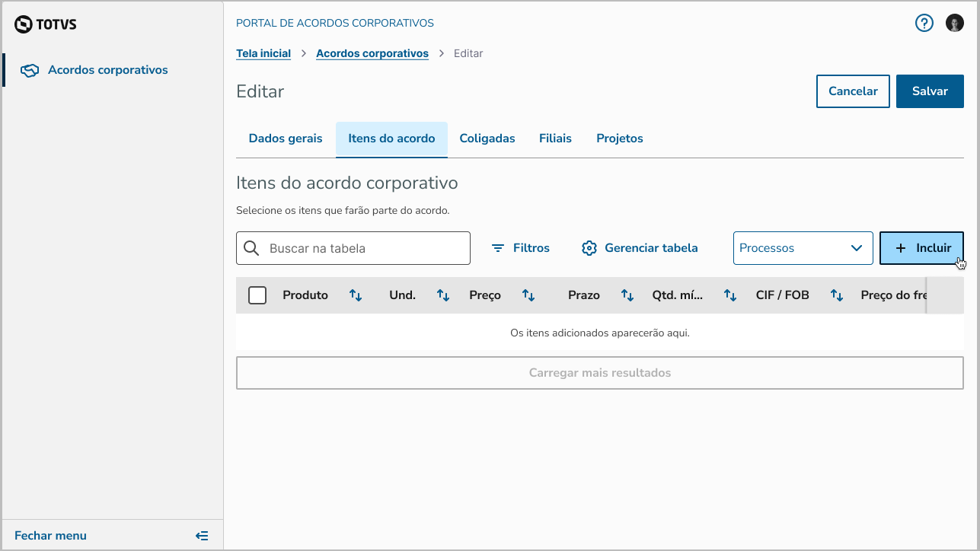
Task: Sort table by Prazo column
Action: (627, 295)
